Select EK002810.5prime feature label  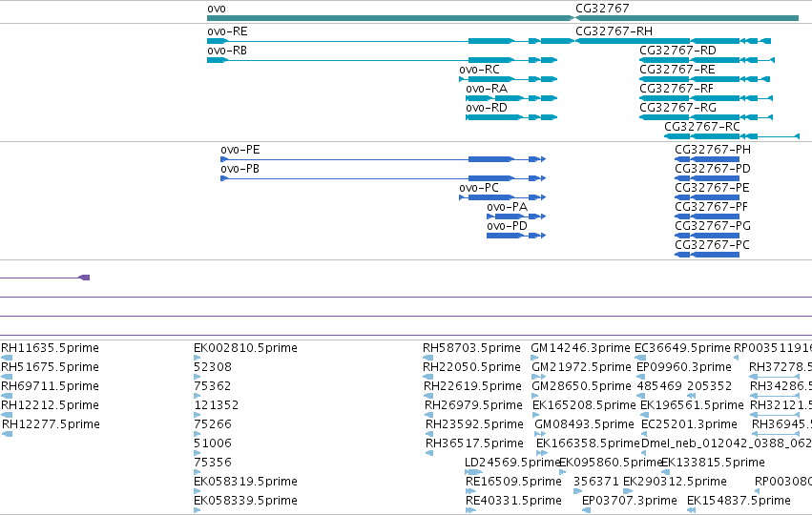pyautogui.click(x=245, y=348)
